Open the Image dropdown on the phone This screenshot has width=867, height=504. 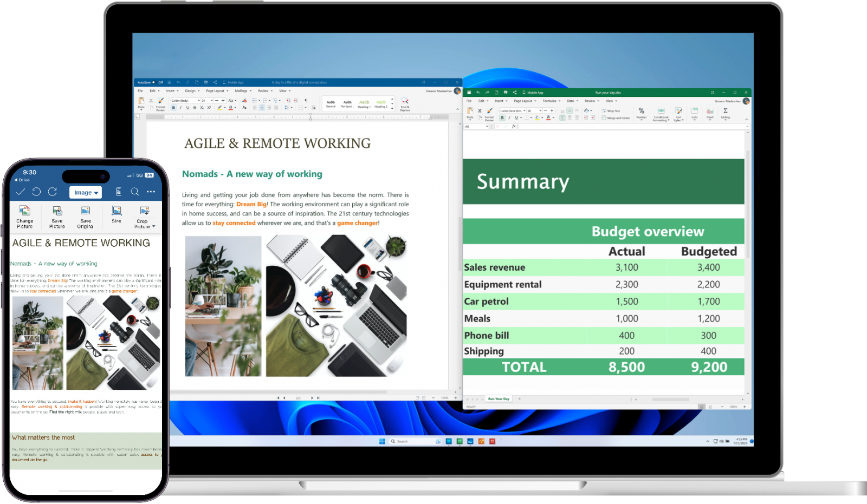pos(86,192)
